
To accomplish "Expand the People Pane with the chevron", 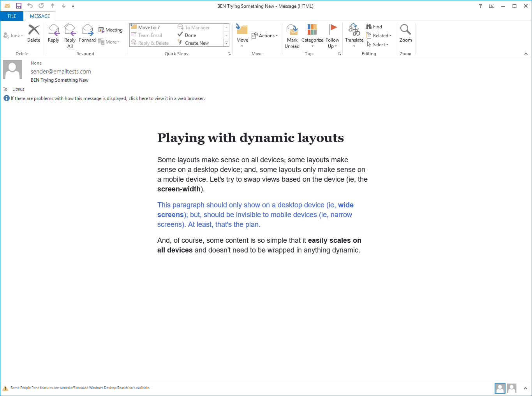I will pyautogui.click(x=525, y=388).
